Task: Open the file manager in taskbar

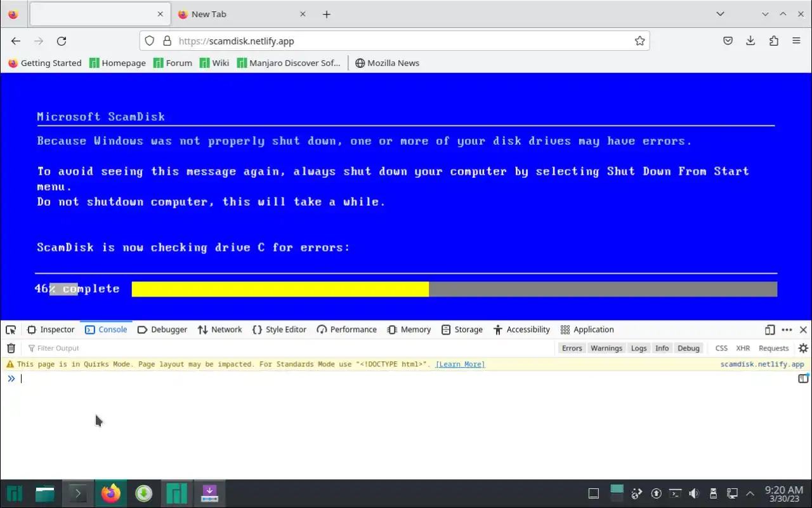Action: (x=44, y=493)
